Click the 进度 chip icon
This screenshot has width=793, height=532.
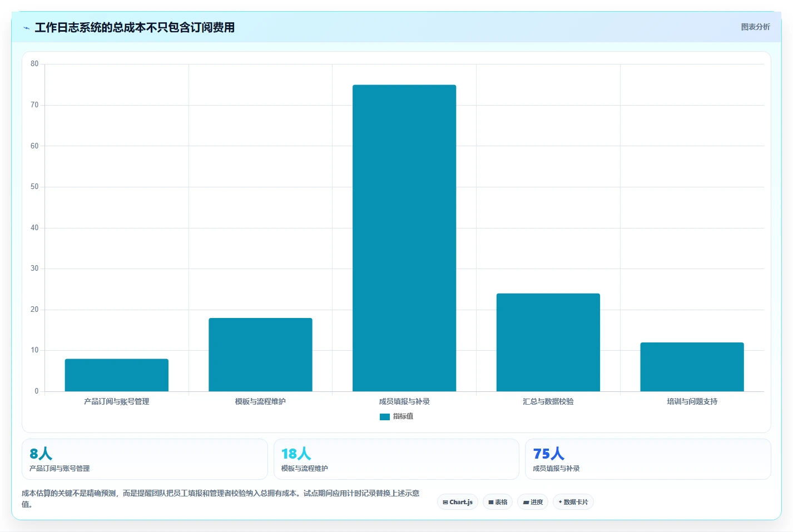pyautogui.click(x=526, y=503)
